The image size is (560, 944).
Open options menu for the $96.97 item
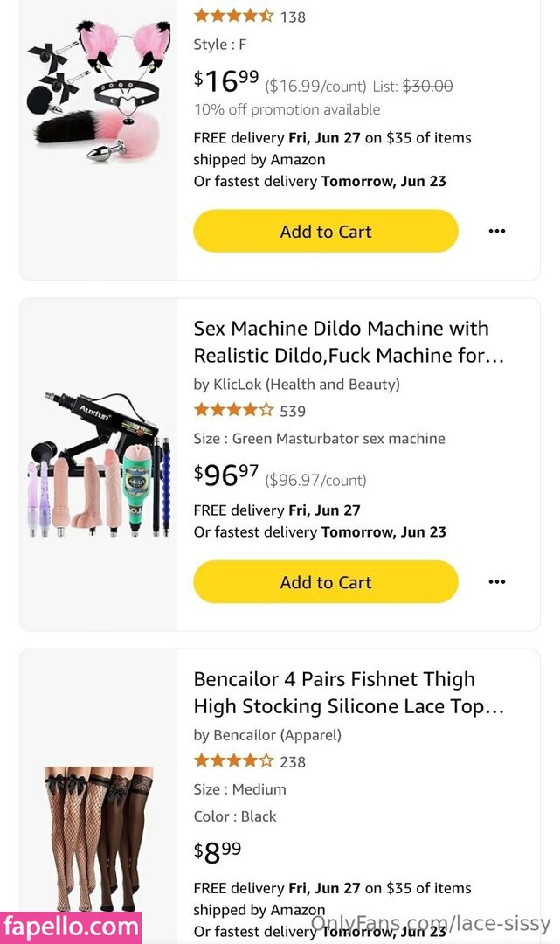(x=497, y=582)
